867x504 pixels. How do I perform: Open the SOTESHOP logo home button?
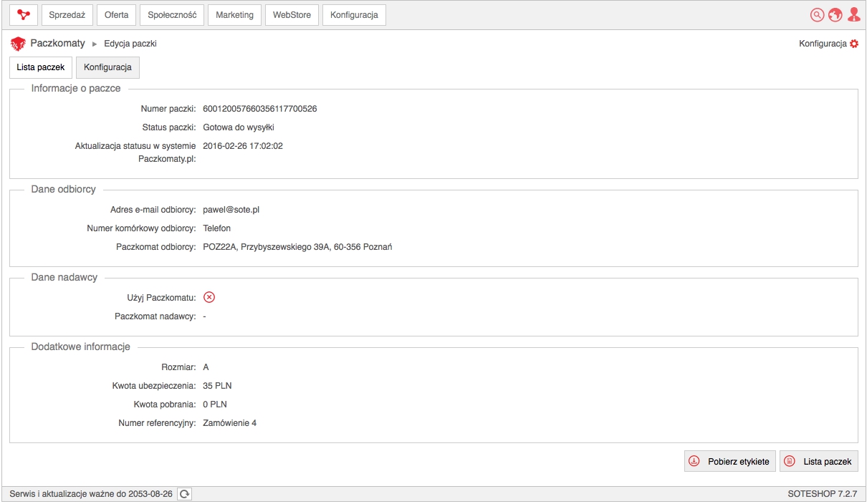24,15
